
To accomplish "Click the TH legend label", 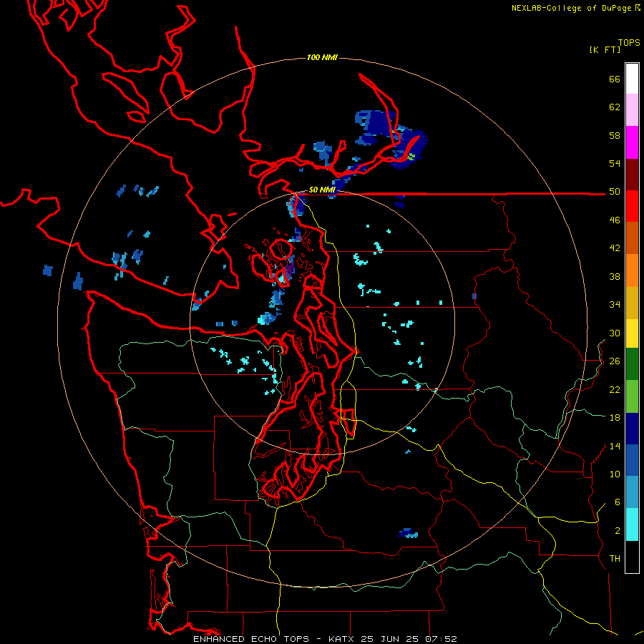I will pos(615,559).
